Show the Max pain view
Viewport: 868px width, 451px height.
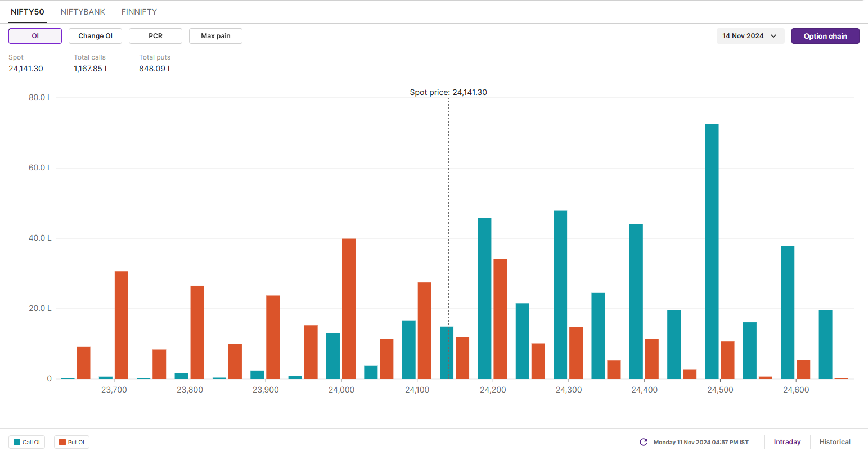(215, 36)
